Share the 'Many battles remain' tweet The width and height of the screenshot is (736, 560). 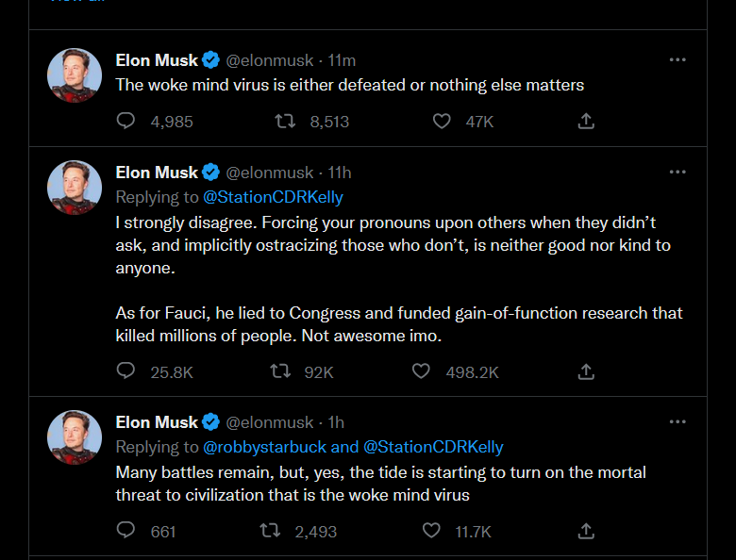tap(586, 531)
